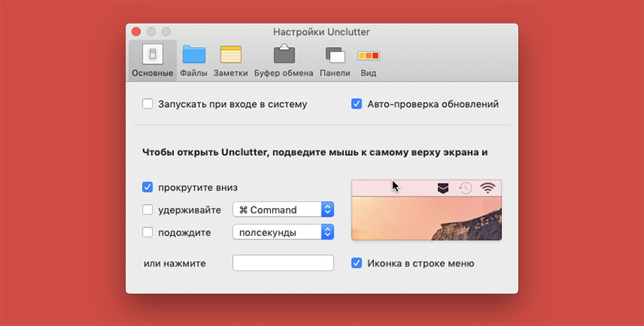The height and width of the screenshot is (326, 644).
Task: Disable Авто-проверка обновлений checkbox
Action: (356, 104)
